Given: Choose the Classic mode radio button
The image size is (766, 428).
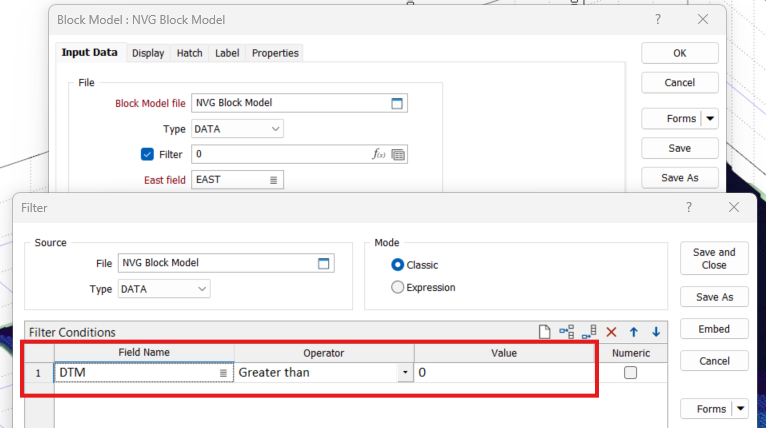Looking at the screenshot, I should tap(398, 265).
